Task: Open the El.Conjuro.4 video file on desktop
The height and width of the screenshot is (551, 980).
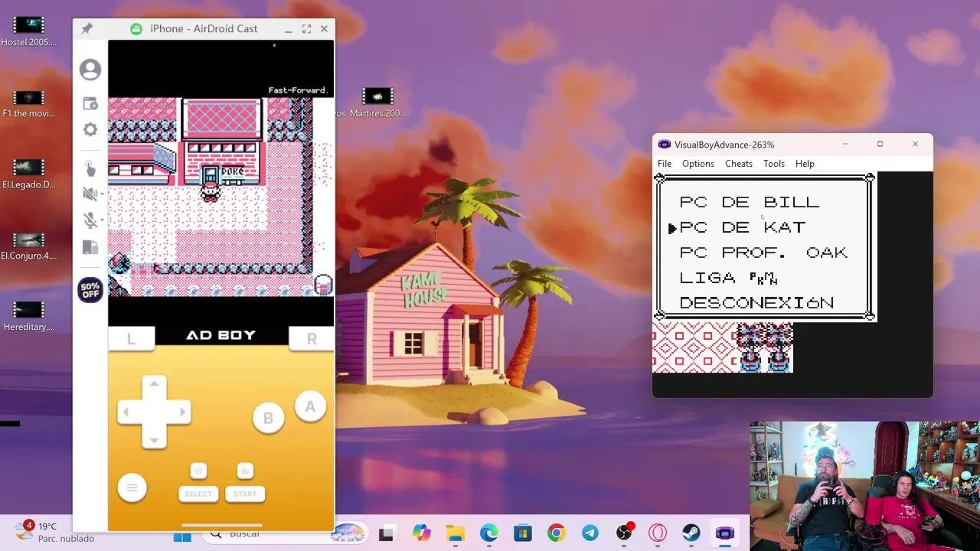Action: pyautogui.click(x=29, y=246)
